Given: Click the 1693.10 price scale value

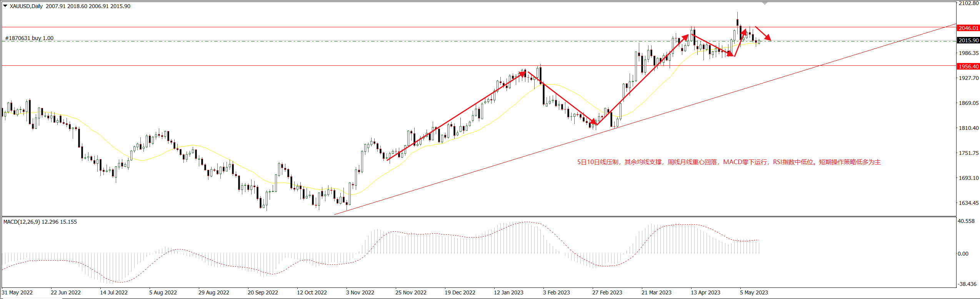Looking at the screenshot, I should pos(969,178).
